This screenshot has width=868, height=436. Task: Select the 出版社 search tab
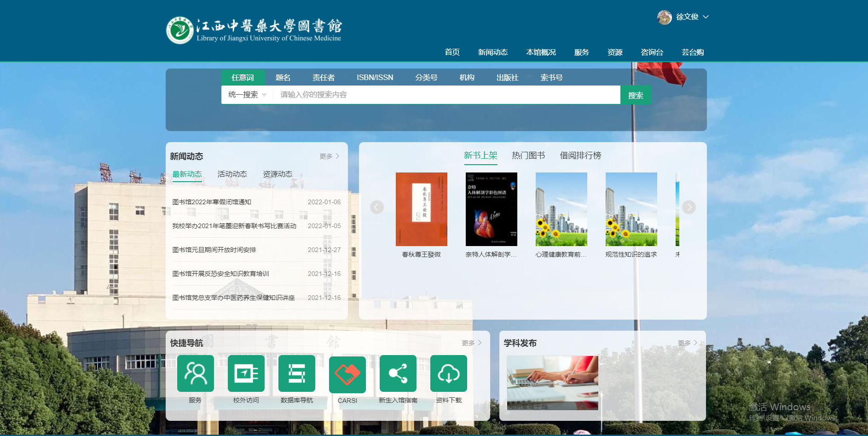508,77
